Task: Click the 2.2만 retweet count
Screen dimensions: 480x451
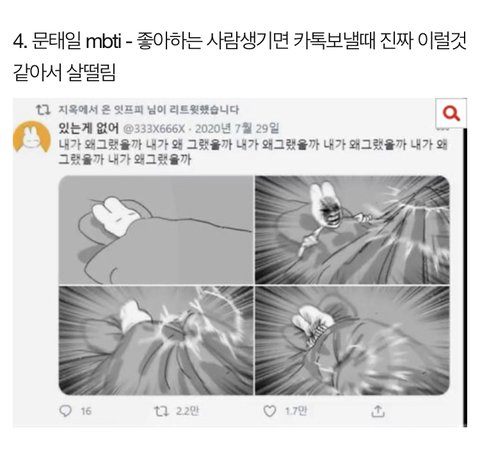Action: (x=187, y=411)
